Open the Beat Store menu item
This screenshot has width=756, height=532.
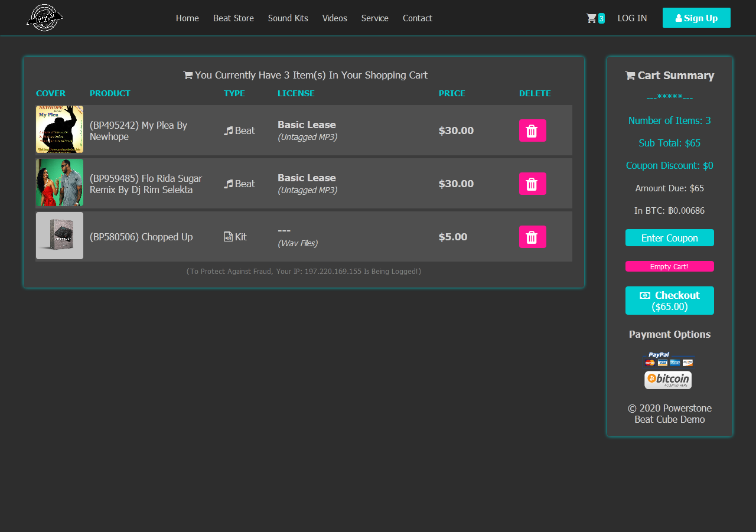(233, 18)
